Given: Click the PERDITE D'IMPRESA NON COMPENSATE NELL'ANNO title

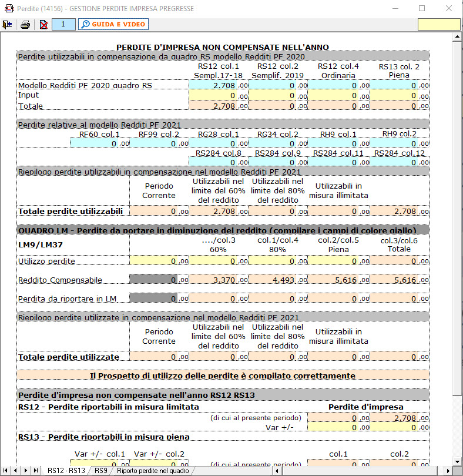Looking at the screenshot, I should tap(223, 47).
